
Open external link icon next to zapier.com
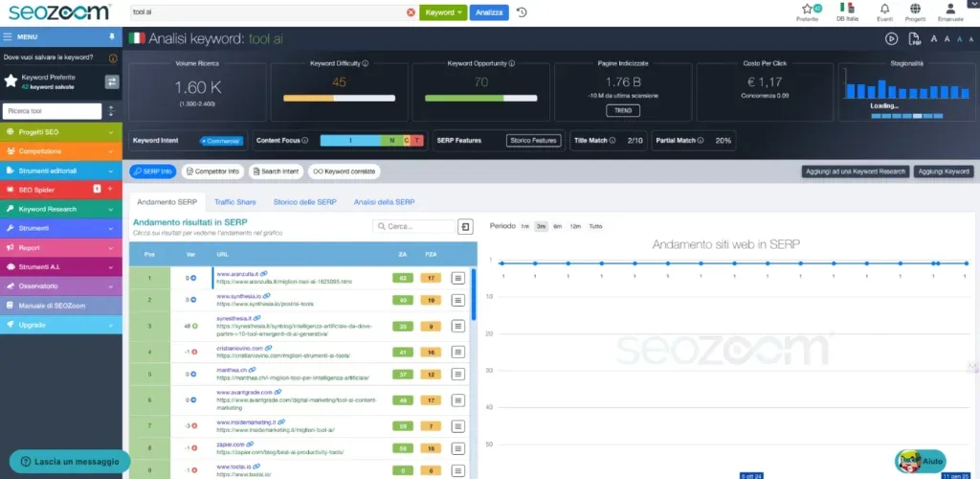click(x=250, y=444)
